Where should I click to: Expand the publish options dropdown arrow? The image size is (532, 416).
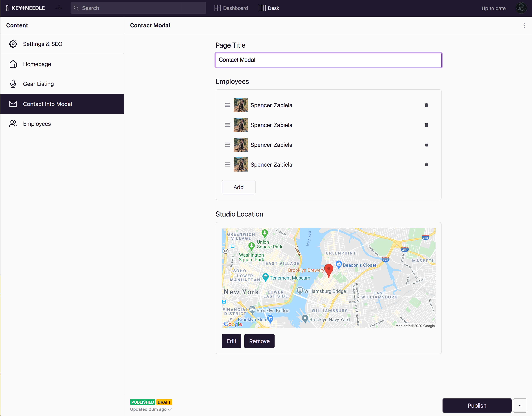520,405
